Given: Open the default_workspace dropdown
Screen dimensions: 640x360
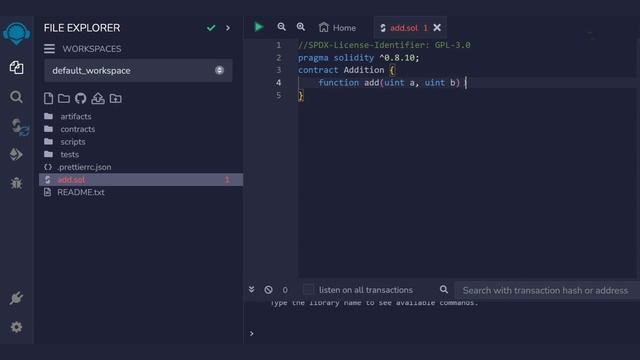Looking at the screenshot, I should [138, 71].
